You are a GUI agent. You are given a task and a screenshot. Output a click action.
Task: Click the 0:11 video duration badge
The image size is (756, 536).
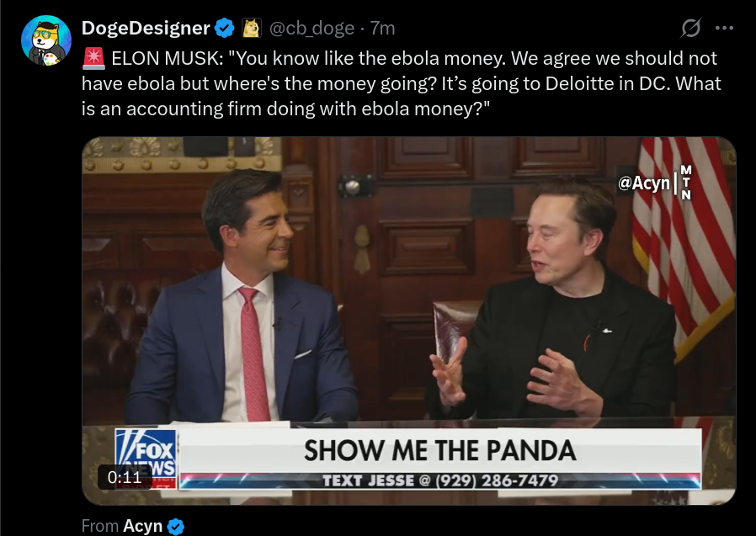click(125, 477)
